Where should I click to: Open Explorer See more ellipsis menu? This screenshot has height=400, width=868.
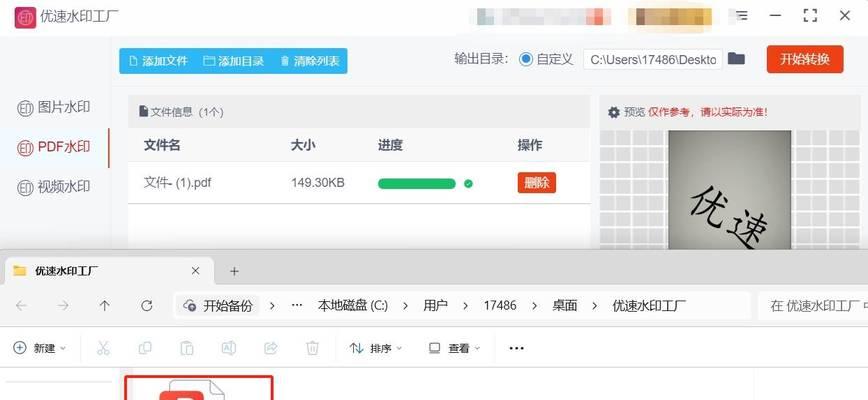coord(516,348)
